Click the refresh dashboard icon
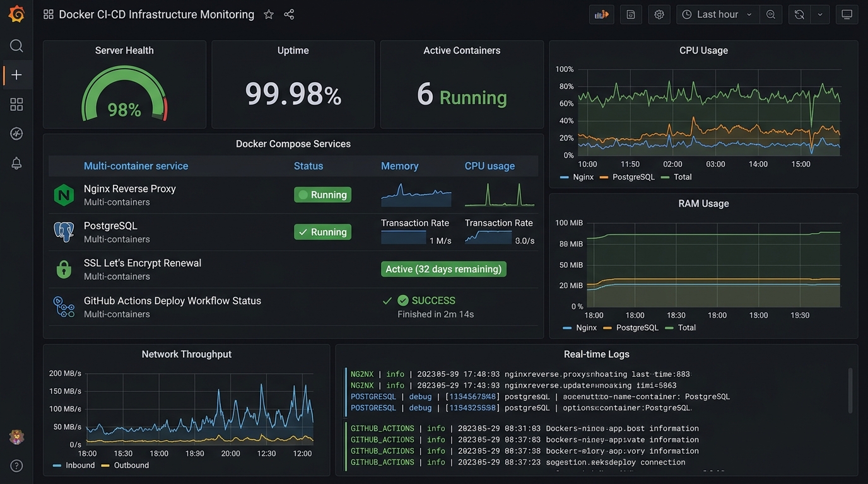Viewport: 868px width, 484px height. [x=799, y=14]
